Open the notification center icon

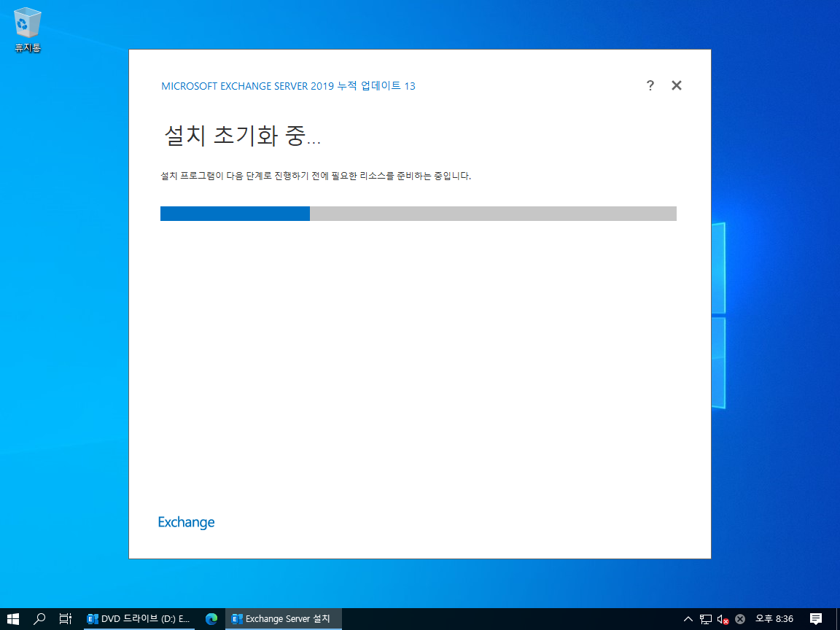click(816, 619)
